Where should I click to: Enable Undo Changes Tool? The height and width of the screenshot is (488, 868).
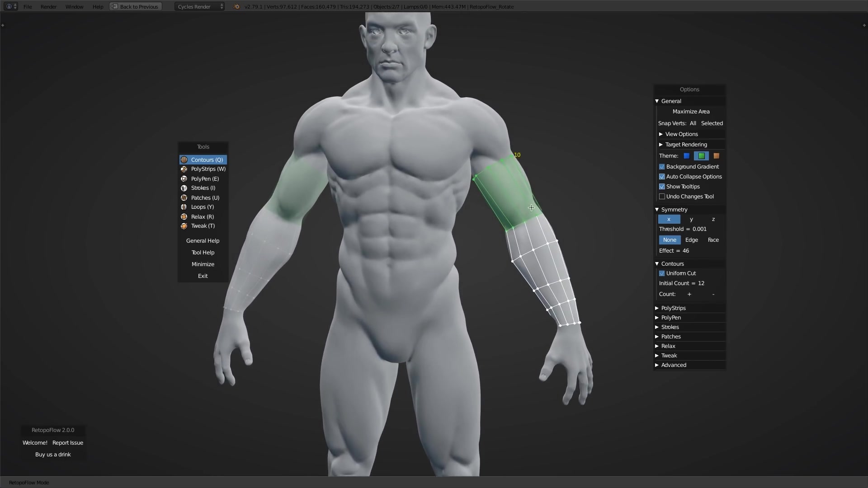pyautogui.click(x=662, y=196)
